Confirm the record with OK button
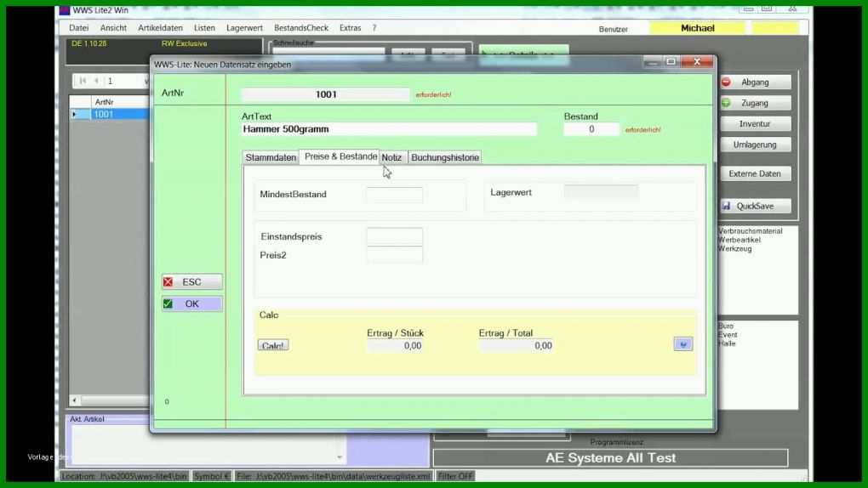This screenshot has width=868, height=488. click(192, 304)
